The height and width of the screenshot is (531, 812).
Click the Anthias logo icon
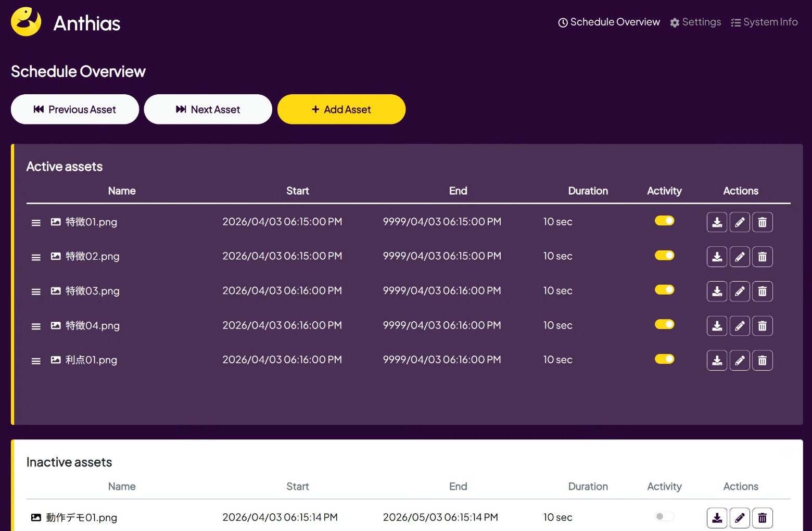tap(26, 22)
